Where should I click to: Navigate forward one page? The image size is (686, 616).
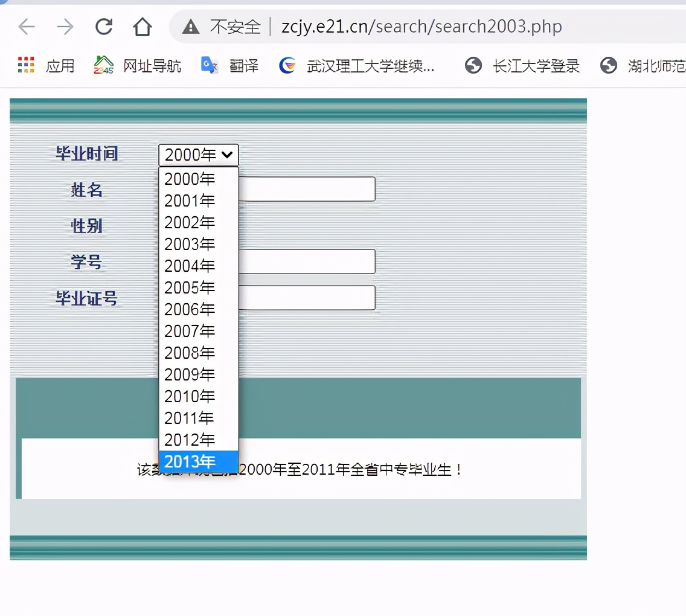point(65,27)
